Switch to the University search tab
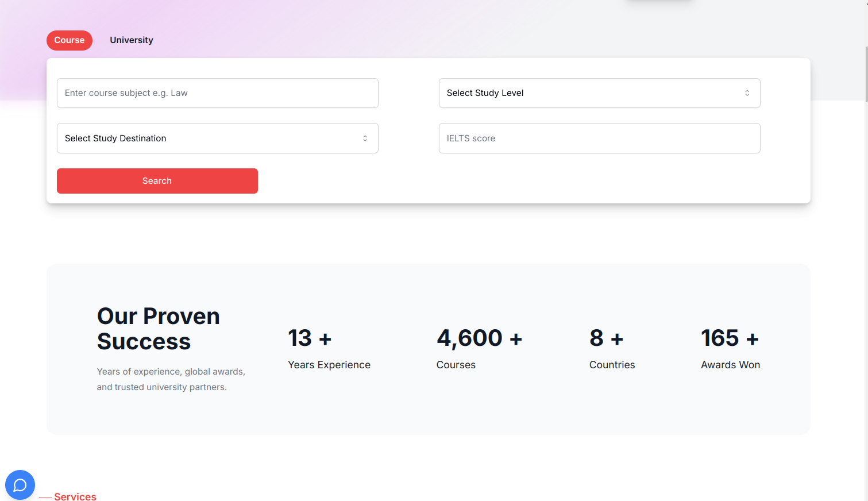This screenshot has width=868, height=501. (131, 40)
